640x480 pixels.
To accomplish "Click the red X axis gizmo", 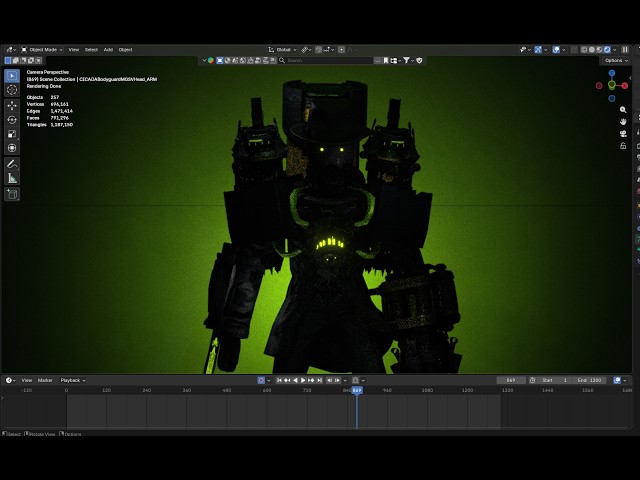I will pos(625,85).
